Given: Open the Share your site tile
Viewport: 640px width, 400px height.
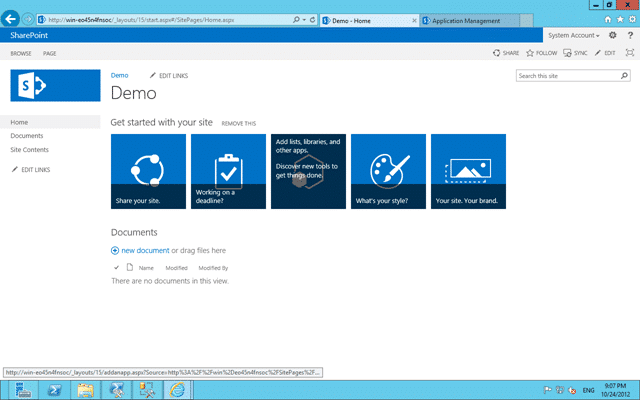Looking at the screenshot, I should tap(148, 171).
